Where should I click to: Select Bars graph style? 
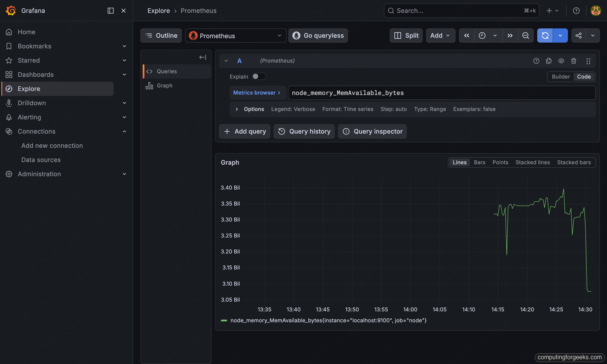click(x=479, y=162)
